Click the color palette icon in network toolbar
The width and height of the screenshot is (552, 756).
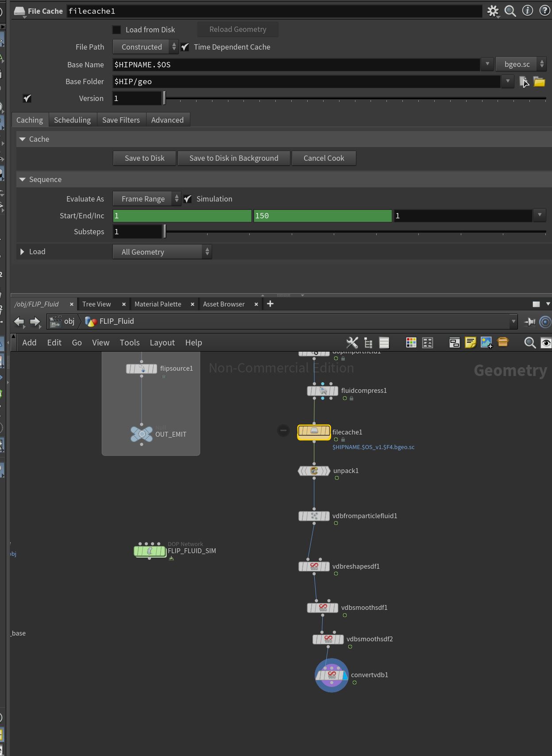pos(411,342)
